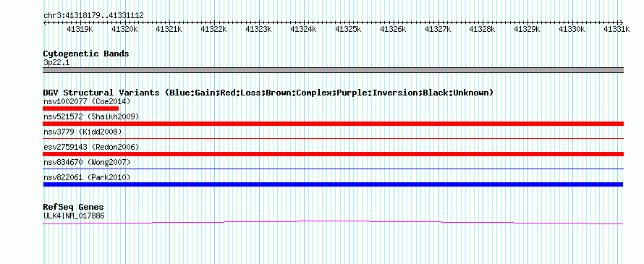Open the nsv822061 (Park2010) variant label

pyautogui.click(x=87, y=177)
